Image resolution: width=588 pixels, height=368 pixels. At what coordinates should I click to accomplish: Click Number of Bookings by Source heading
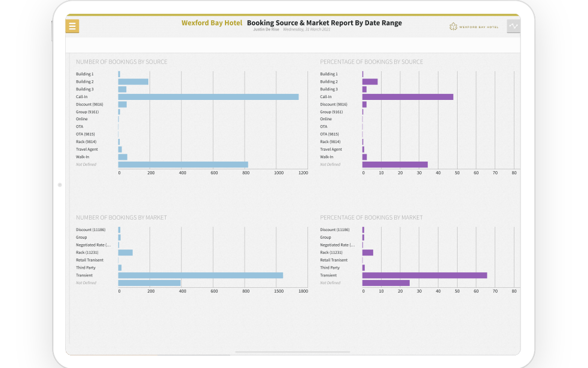(121, 62)
